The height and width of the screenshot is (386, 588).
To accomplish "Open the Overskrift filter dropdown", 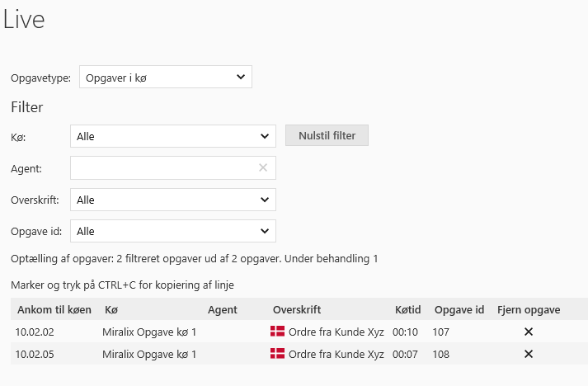I will coord(172,200).
